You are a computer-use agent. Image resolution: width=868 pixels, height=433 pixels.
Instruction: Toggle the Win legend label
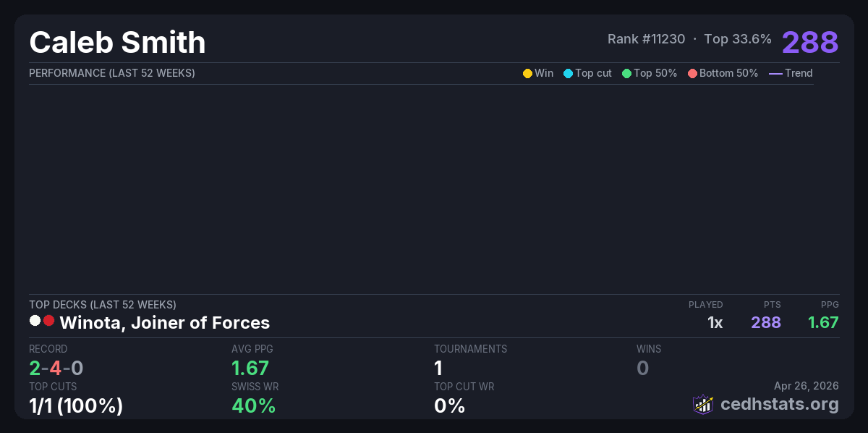click(544, 73)
